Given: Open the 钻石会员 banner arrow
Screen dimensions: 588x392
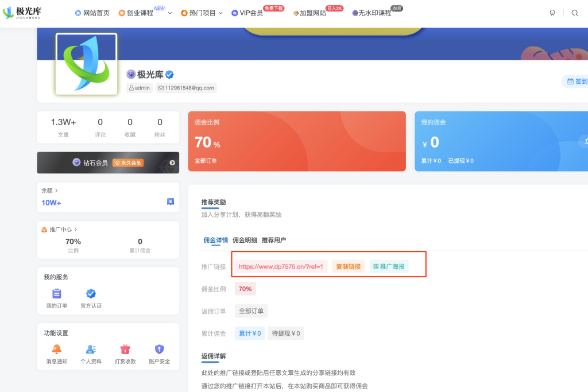Looking at the screenshot, I should click(x=171, y=162).
